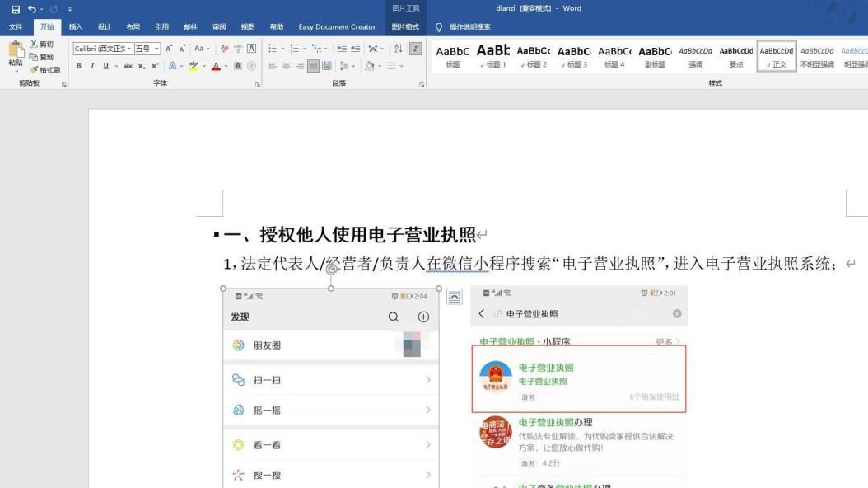This screenshot has height=488, width=868.
Task: Toggle bold formatting
Action: click(x=78, y=66)
